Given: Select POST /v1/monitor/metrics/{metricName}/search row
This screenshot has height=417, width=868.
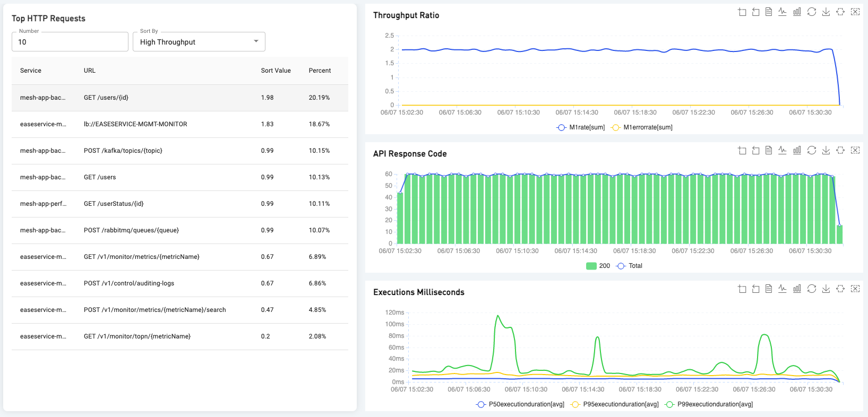Looking at the screenshot, I should 180,310.
